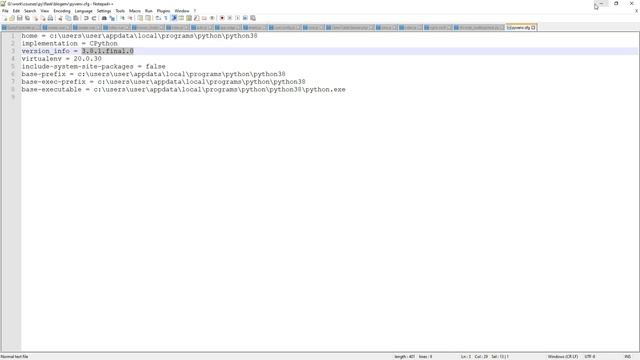The width and height of the screenshot is (640, 360).
Task: Toggle the highlighted Indent Guide button
Action: [174, 18]
